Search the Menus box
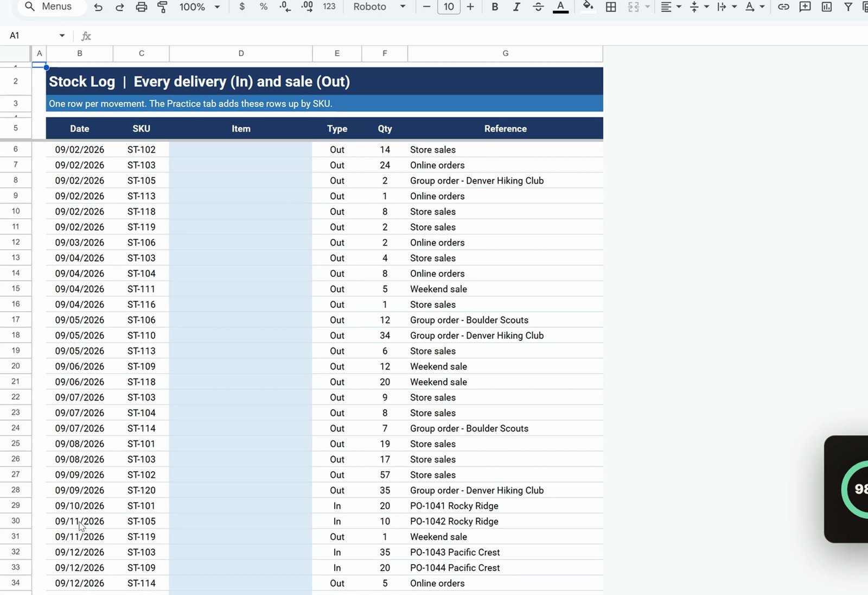The image size is (868, 595). point(53,7)
